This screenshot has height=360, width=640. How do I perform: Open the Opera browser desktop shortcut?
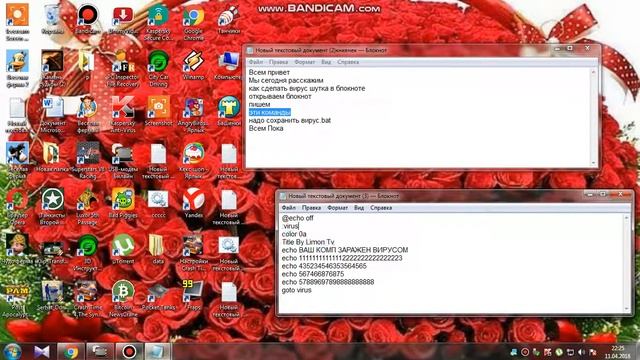tap(17, 207)
